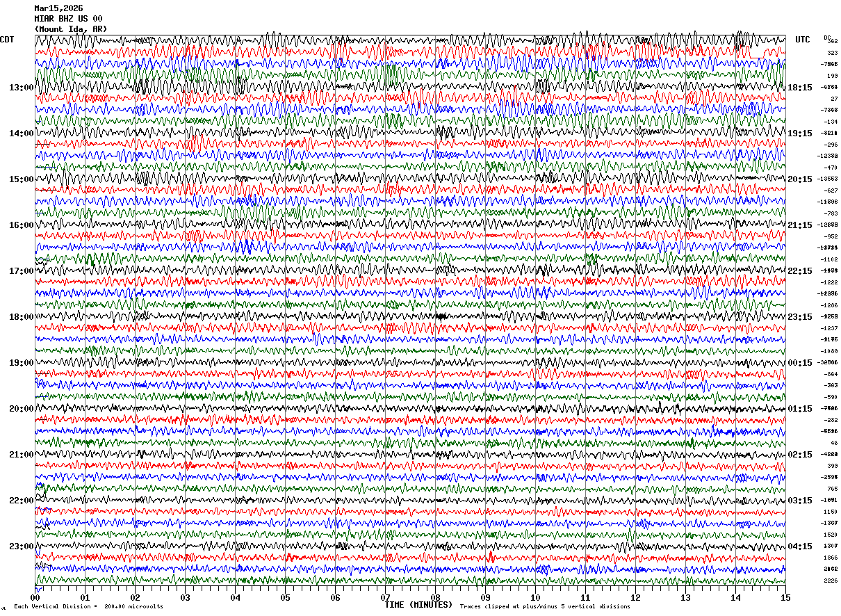Select the 21:00 CDT time label
Image resolution: width=841 pixels, height=616 pixels.
21,455
